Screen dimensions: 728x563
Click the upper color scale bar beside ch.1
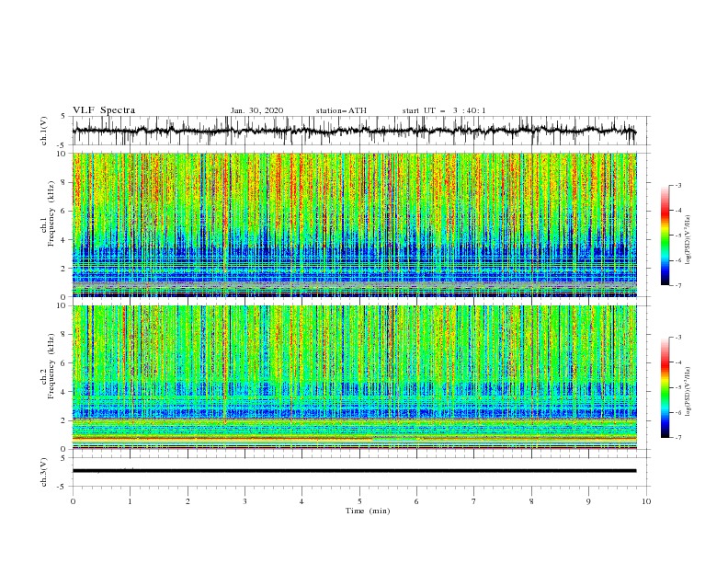point(665,236)
